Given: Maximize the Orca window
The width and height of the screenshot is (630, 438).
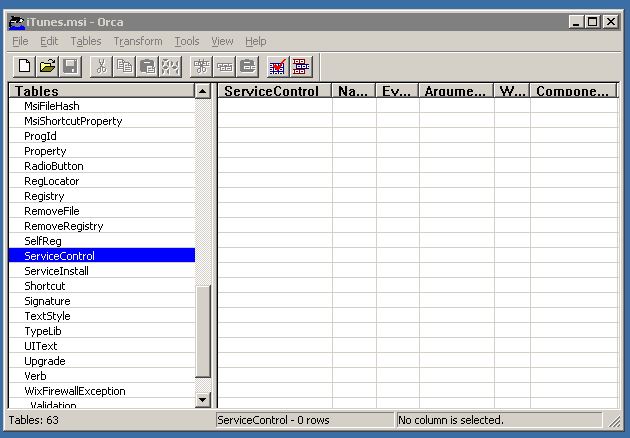Looking at the screenshot, I should [x=592, y=22].
